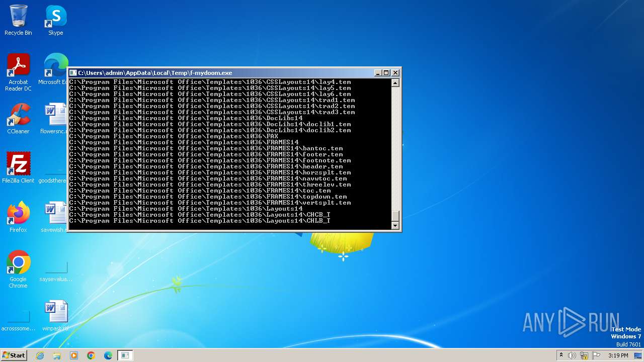Screen dimensions: 644x362
Task: Open Edge from the taskbar
Action: pos(108,355)
